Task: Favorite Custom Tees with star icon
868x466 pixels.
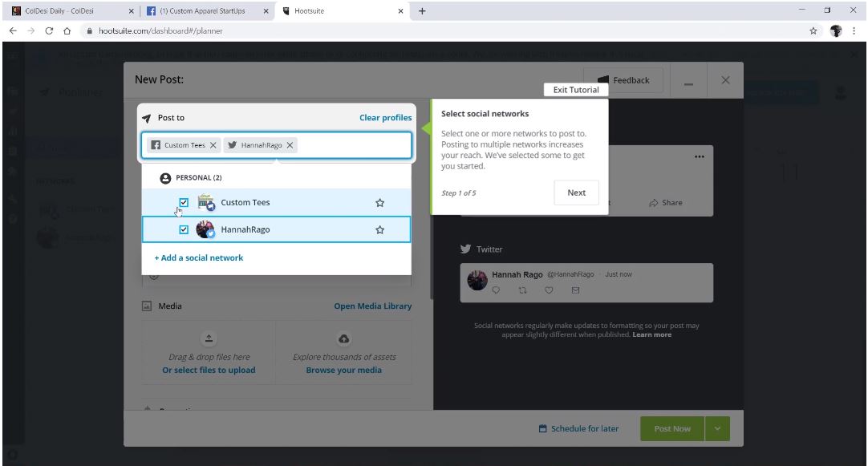Action: [379, 203]
